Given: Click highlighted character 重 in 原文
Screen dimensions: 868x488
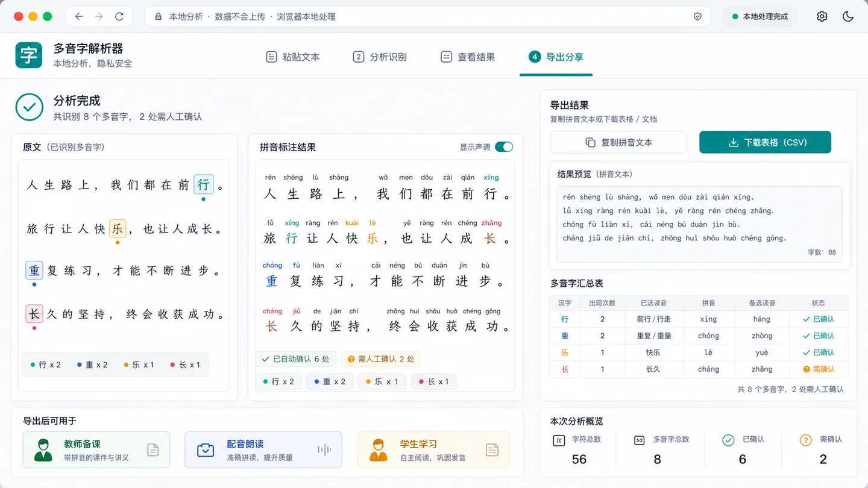Looking at the screenshot, I should 34,271.
